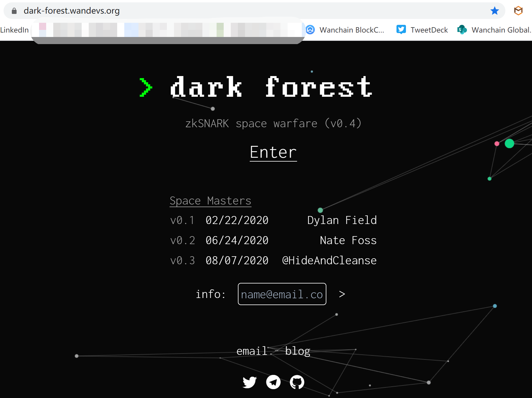Click the date 02/22/2020
532x398 pixels.
(x=237, y=220)
